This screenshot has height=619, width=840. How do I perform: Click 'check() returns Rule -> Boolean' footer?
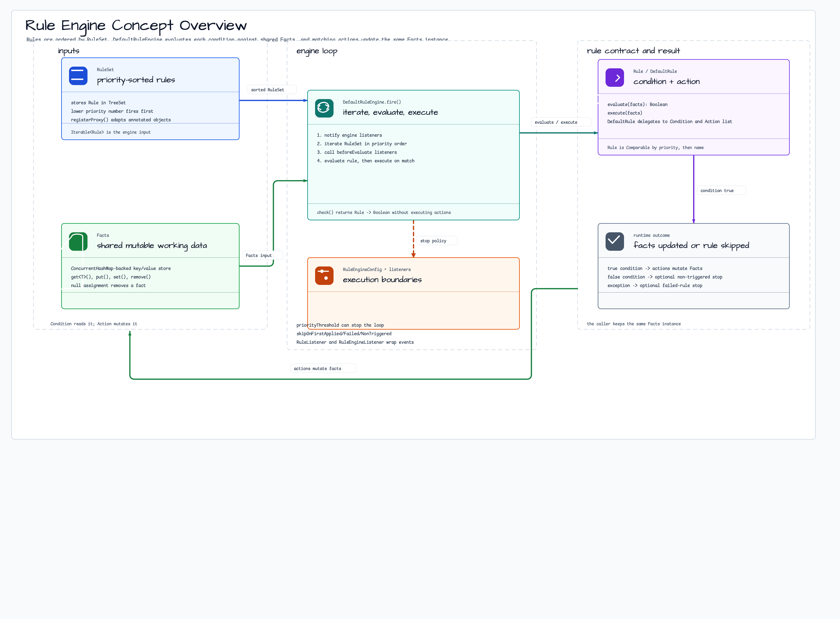coord(384,212)
